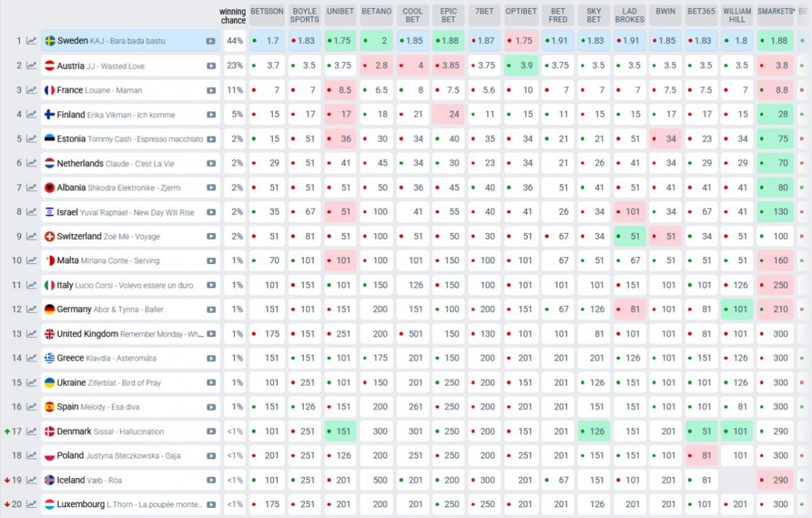This screenshot has width=812, height=518.
Task: Open the odds chart icon for Finland
Action: click(32, 114)
